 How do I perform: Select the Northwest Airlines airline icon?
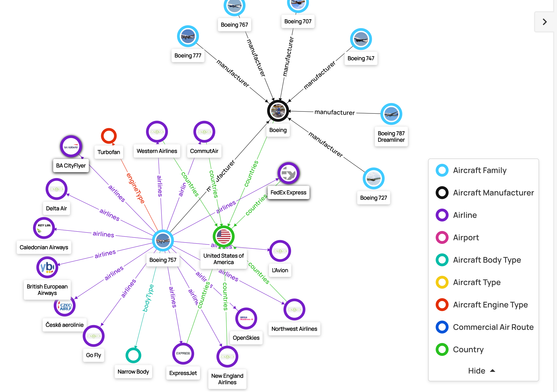click(x=294, y=309)
